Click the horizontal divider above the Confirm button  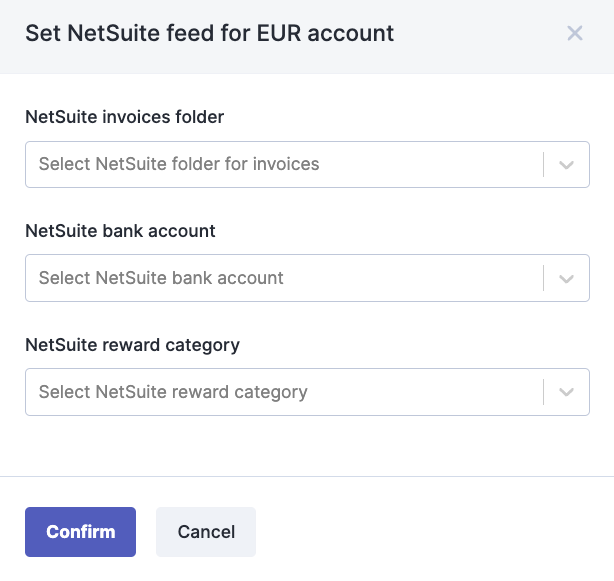click(307, 476)
